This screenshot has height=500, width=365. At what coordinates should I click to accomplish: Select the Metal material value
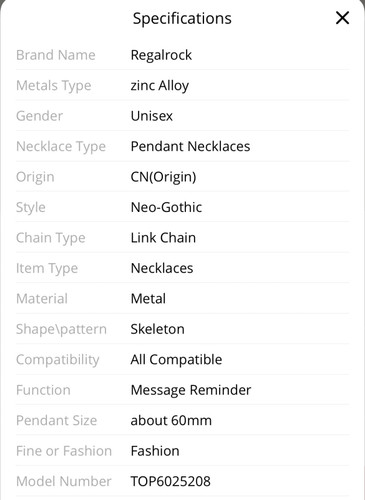pos(148,299)
